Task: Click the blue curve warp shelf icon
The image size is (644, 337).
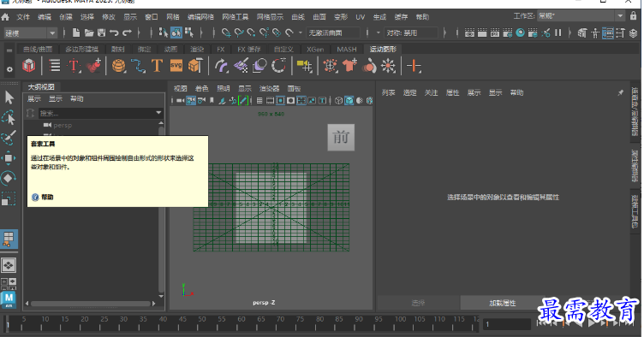Action: tap(138, 66)
